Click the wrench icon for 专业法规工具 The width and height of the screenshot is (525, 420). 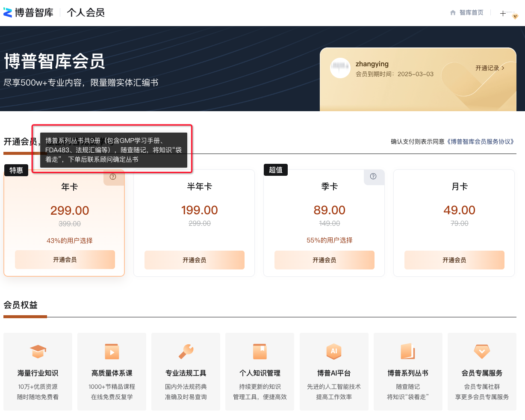click(186, 352)
